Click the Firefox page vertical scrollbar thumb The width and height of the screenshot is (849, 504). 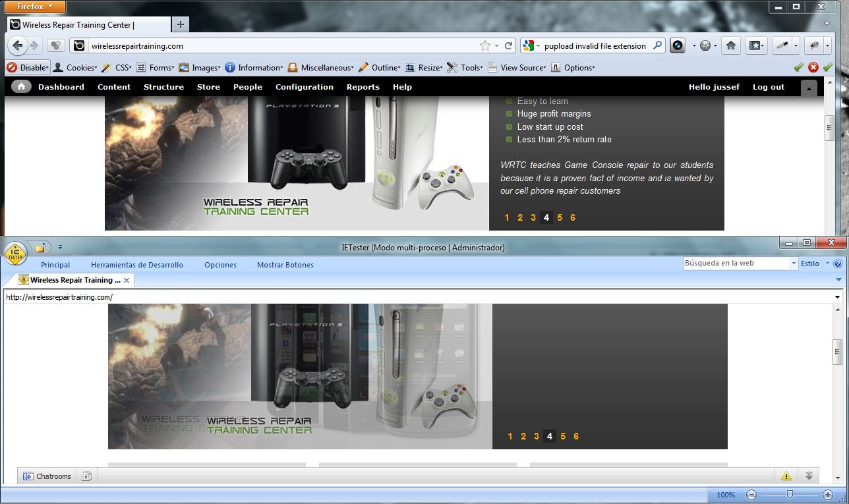click(830, 128)
